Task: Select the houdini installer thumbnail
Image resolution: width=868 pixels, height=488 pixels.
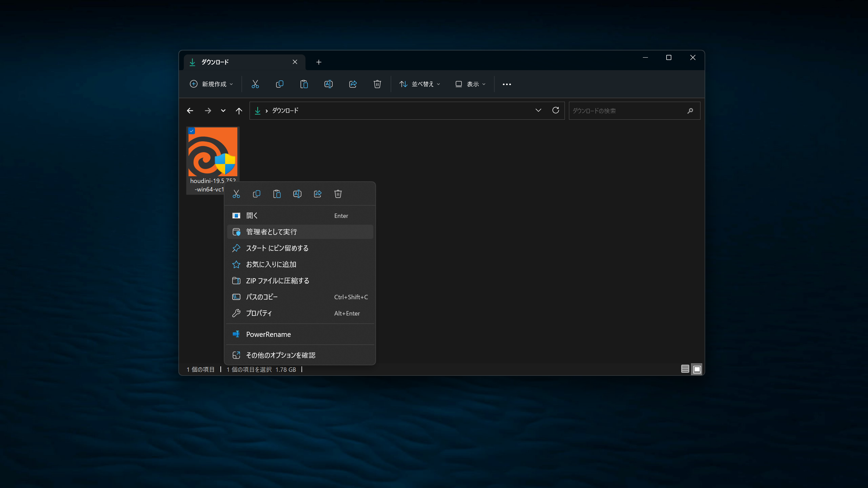Action: coord(213,151)
